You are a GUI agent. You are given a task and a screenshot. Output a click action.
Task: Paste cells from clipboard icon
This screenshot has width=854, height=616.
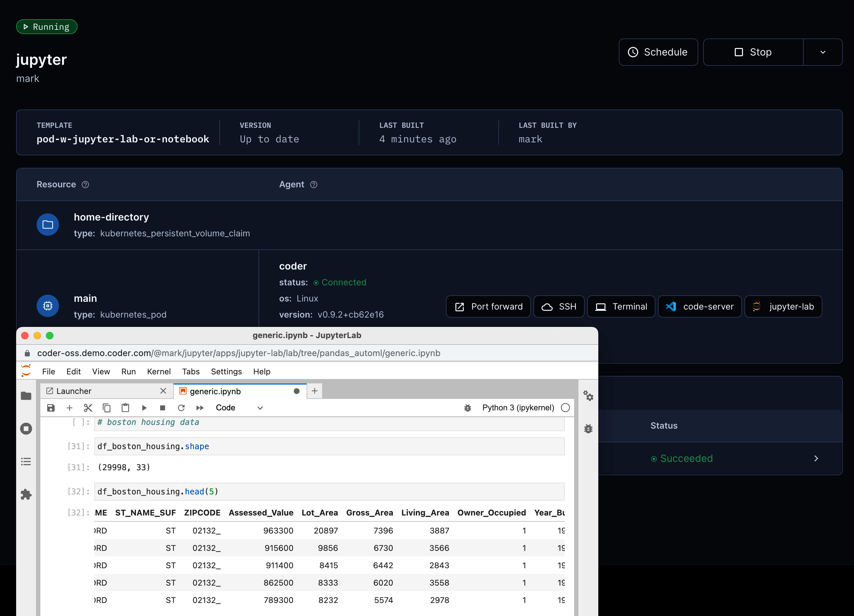(125, 408)
